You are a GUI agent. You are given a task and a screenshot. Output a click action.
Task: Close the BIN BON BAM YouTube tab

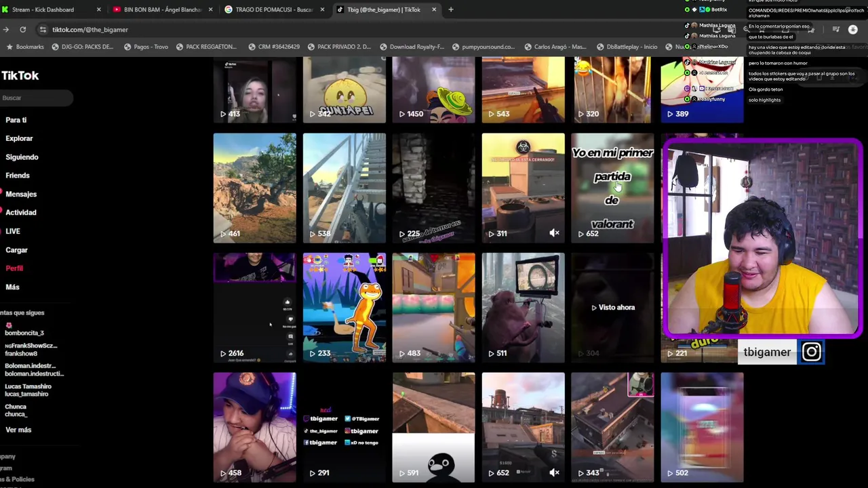coord(210,9)
